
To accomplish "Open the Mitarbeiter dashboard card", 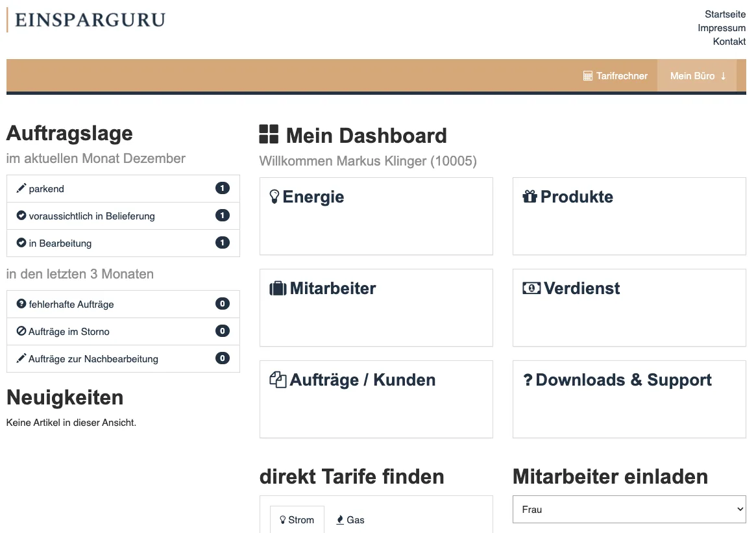I will coord(376,308).
